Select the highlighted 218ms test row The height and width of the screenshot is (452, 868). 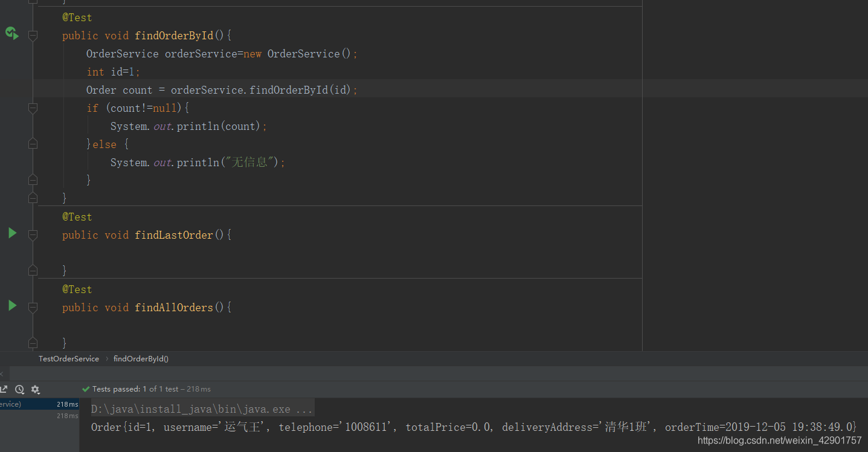point(40,404)
